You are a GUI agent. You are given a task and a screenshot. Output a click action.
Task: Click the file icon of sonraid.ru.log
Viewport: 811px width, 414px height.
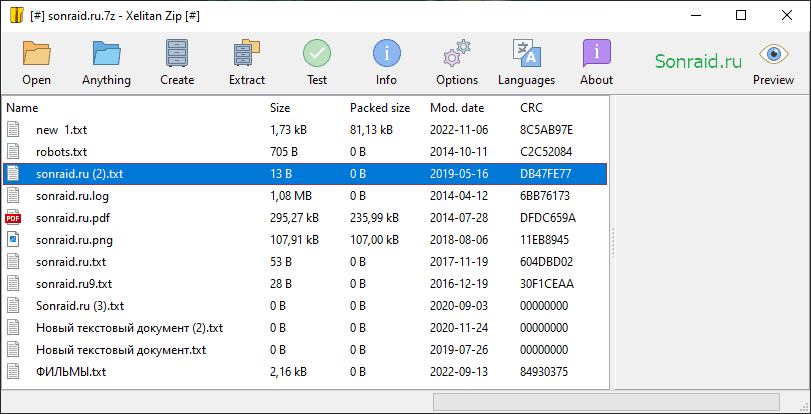(13, 196)
